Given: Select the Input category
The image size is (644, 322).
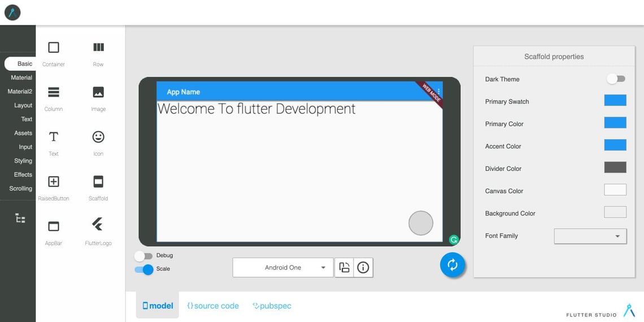Looking at the screenshot, I should (25, 147).
